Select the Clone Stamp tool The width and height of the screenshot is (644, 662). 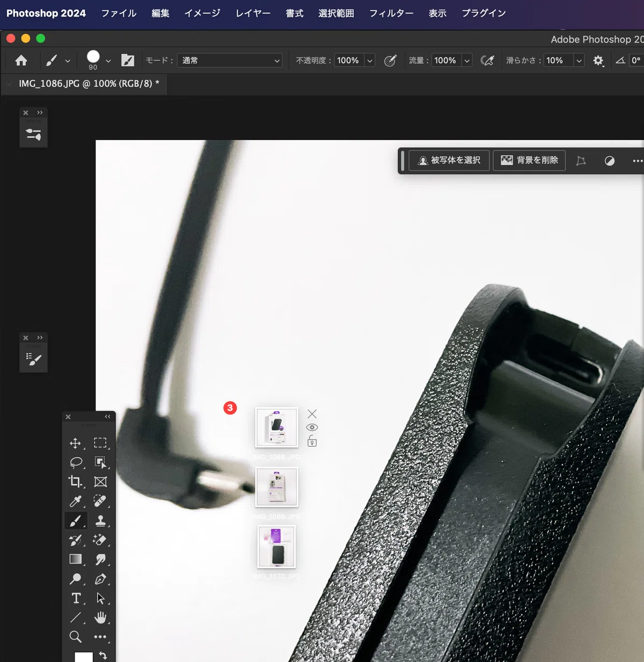click(x=100, y=520)
